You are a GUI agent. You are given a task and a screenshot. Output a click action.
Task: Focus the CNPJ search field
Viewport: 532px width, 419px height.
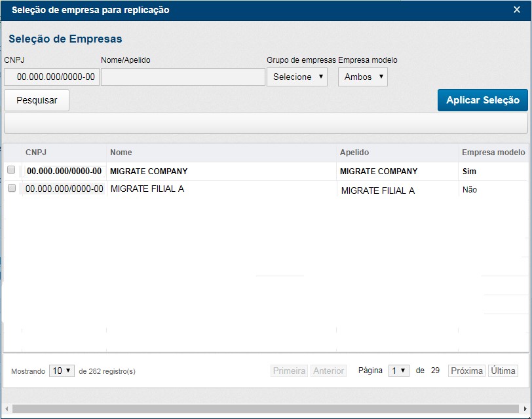[x=52, y=77]
